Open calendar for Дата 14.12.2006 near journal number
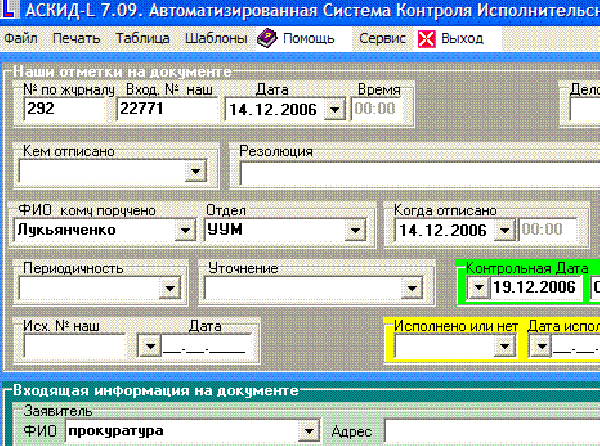 point(334,109)
